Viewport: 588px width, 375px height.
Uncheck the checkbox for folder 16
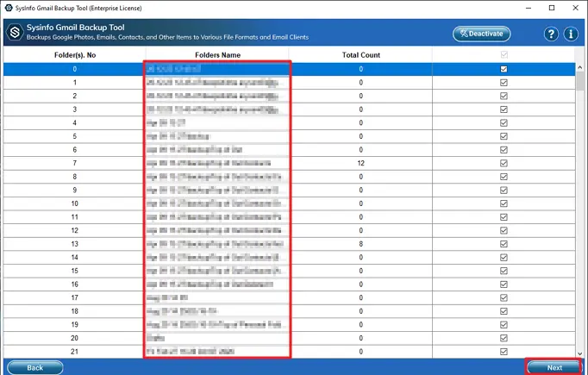point(504,284)
